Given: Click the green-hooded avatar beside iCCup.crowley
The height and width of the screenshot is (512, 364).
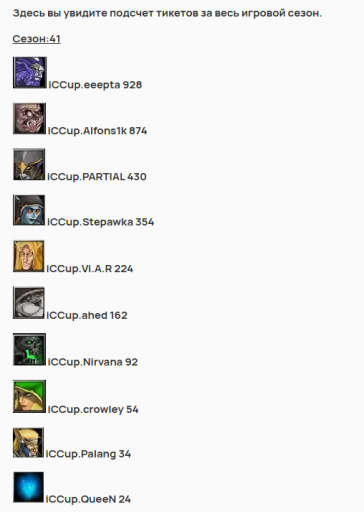Looking at the screenshot, I should 29,396.
